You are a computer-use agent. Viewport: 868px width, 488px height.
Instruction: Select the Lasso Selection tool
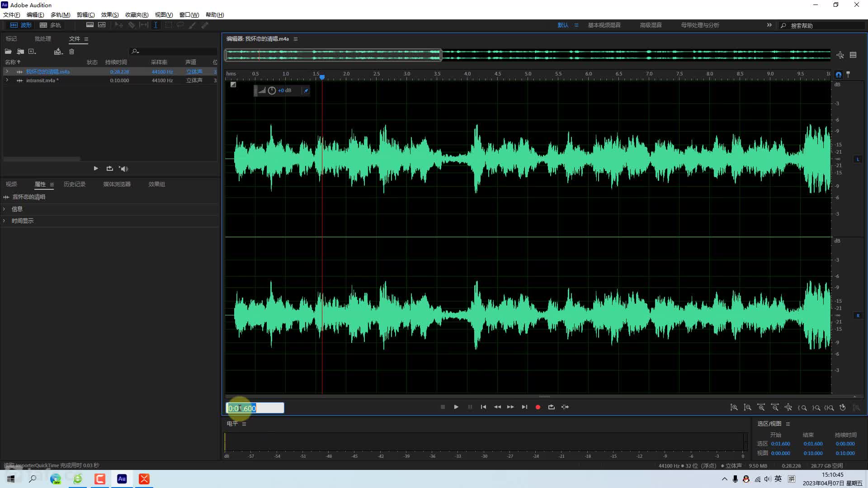tap(180, 25)
